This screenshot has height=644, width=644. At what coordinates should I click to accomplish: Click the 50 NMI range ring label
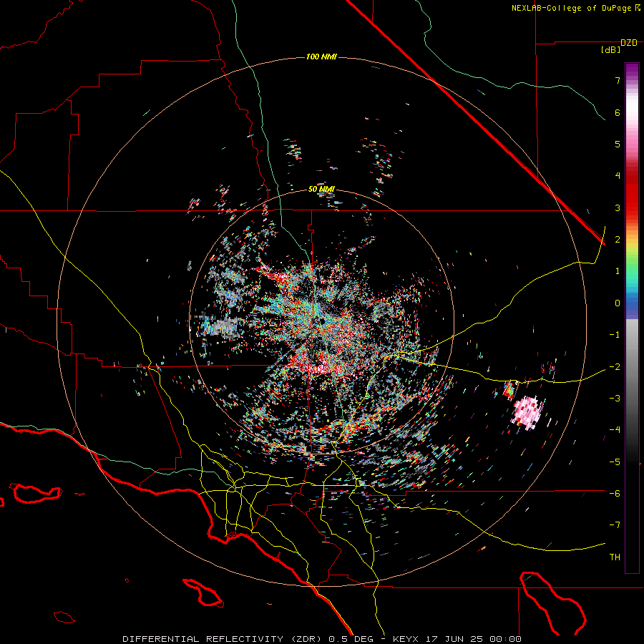[x=321, y=189]
